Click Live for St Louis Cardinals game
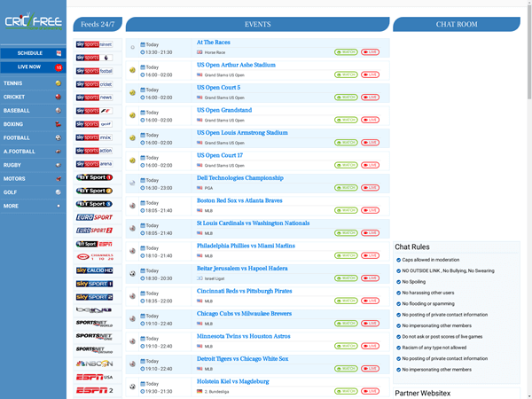The width and height of the screenshot is (532, 399). point(370,232)
